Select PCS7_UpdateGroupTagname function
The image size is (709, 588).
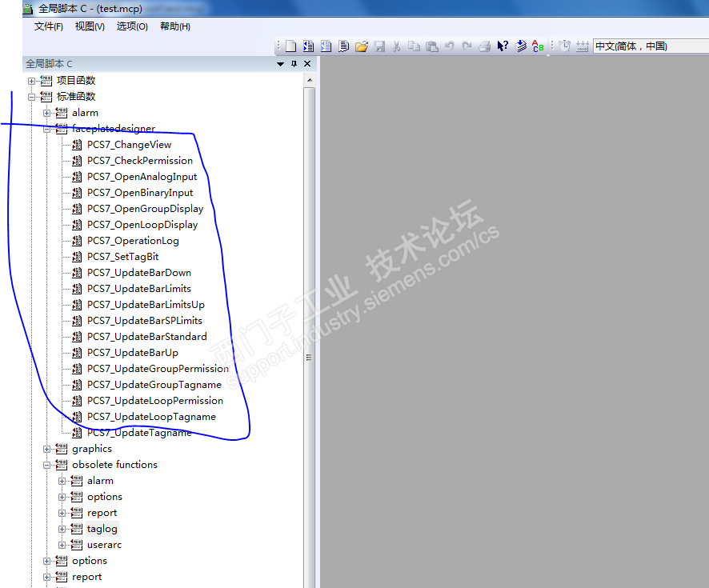pyautogui.click(x=154, y=385)
